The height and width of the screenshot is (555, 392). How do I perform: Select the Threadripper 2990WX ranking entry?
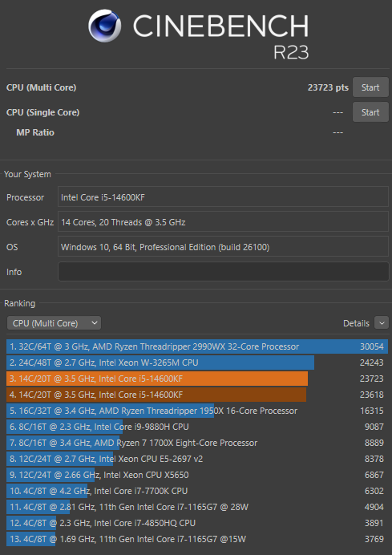197,346
